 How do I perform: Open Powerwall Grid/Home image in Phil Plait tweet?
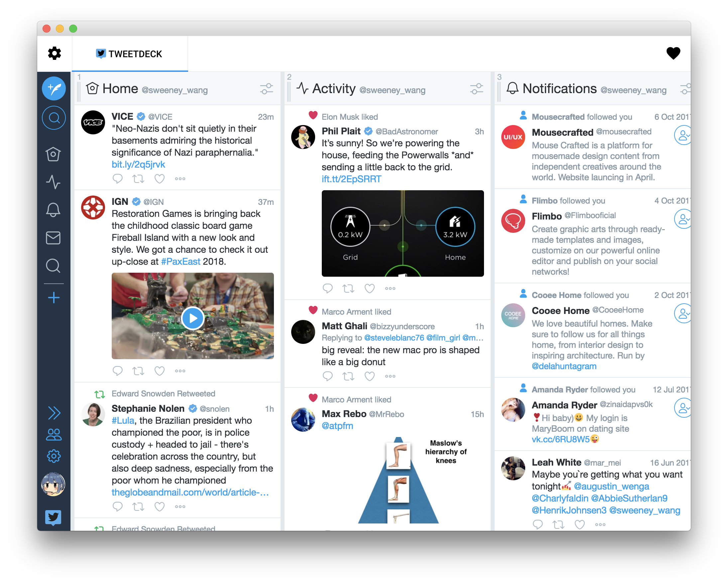pyautogui.click(x=403, y=233)
